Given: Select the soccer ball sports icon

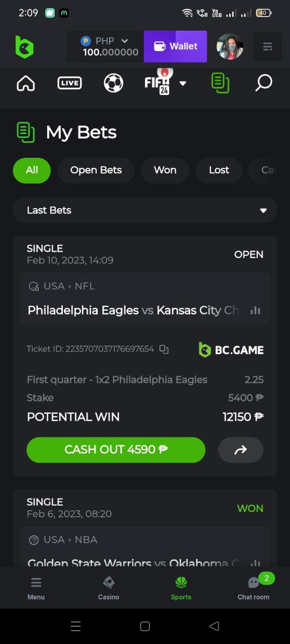Looking at the screenshot, I should 113,83.
